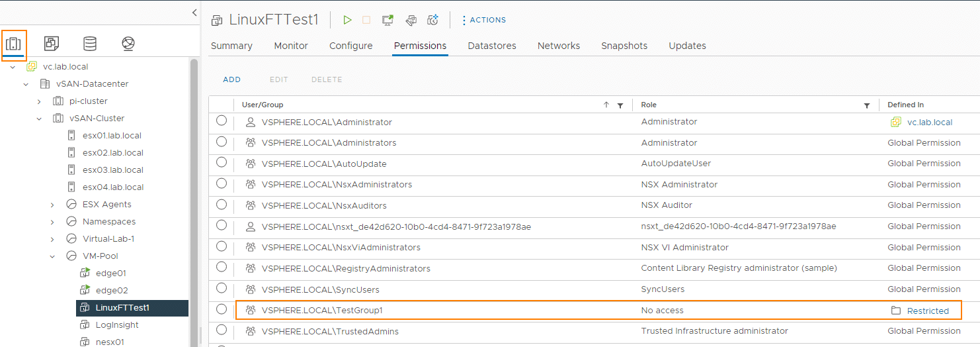Click ADD to add a permission
The image size is (980, 347).
point(232,79)
